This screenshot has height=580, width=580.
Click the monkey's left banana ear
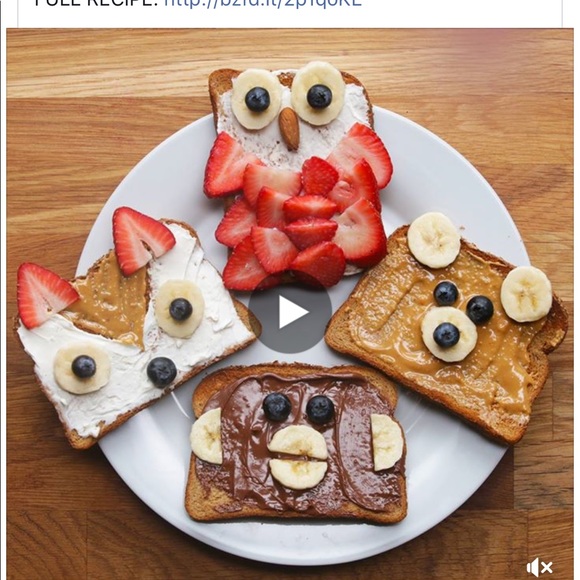(x=206, y=436)
